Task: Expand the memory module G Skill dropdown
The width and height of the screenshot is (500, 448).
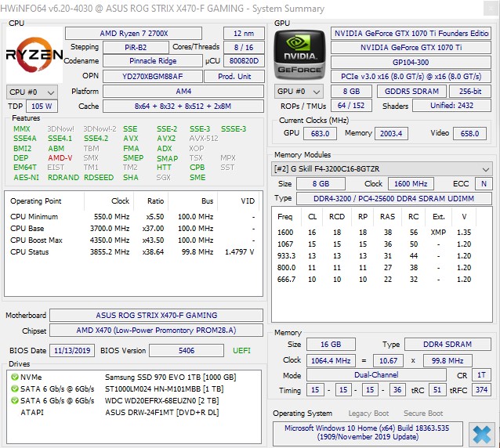Action: pos(382,169)
